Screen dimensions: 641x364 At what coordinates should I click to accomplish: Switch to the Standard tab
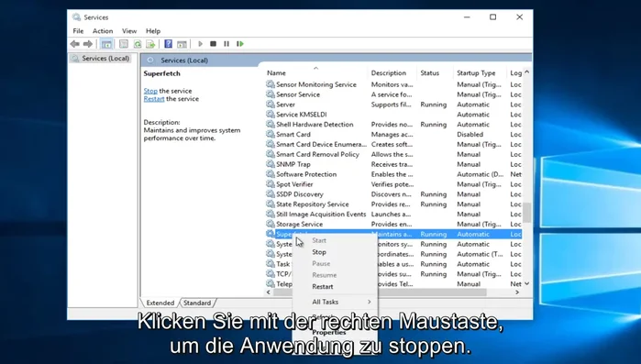pyautogui.click(x=197, y=303)
